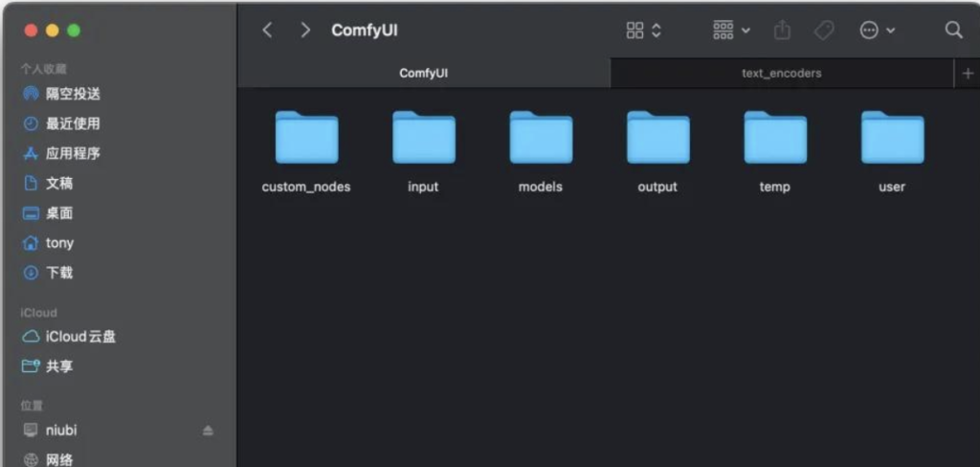The height and width of the screenshot is (467, 980).
Task: Select the output folder icon
Action: (657, 137)
